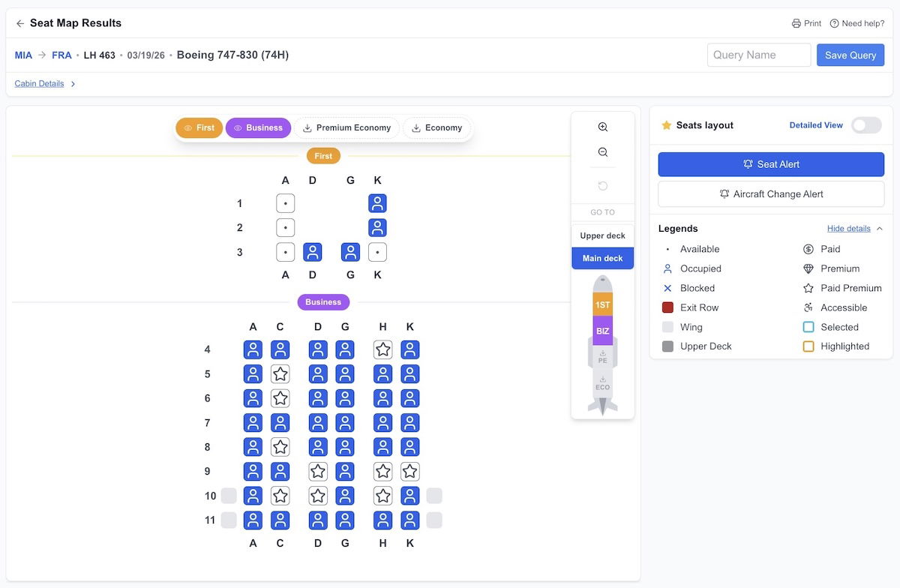The height and width of the screenshot is (588, 900).
Task: Select available seat 1A in First
Action: pos(285,203)
